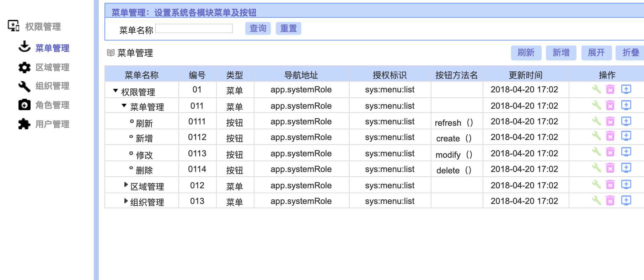
Task: Open 角色管理 in the sidebar
Action: click(52, 105)
